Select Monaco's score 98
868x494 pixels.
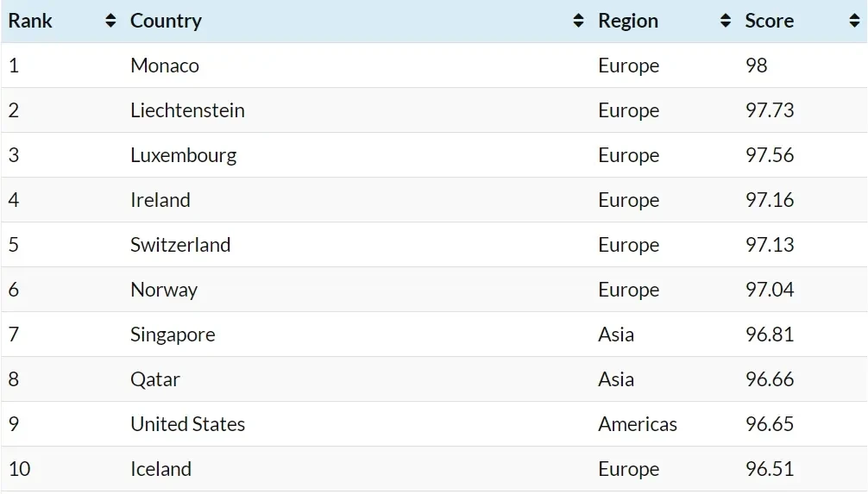[756, 66]
